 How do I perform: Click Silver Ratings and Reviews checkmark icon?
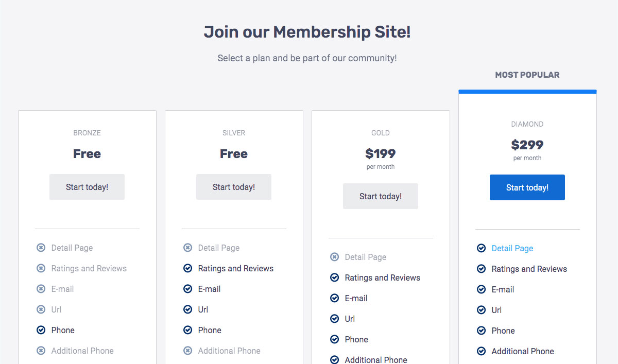188,268
